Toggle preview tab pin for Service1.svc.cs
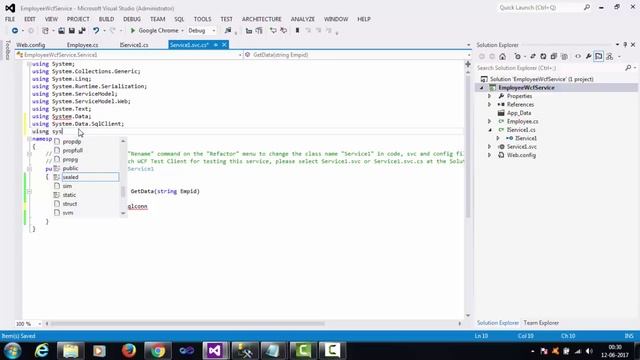The width and height of the screenshot is (640, 360). (x=216, y=45)
